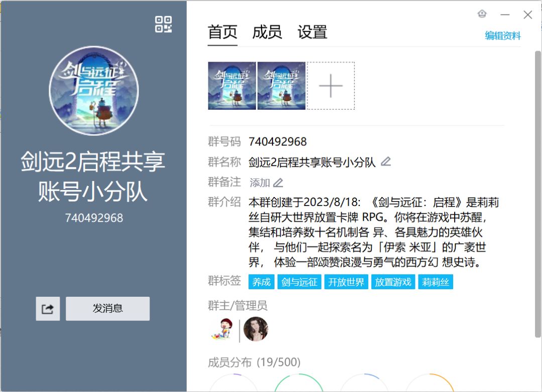542x392 pixels.
Task: Click the 群主/管理员 label
Action: pyautogui.click(x=237, y=306)
